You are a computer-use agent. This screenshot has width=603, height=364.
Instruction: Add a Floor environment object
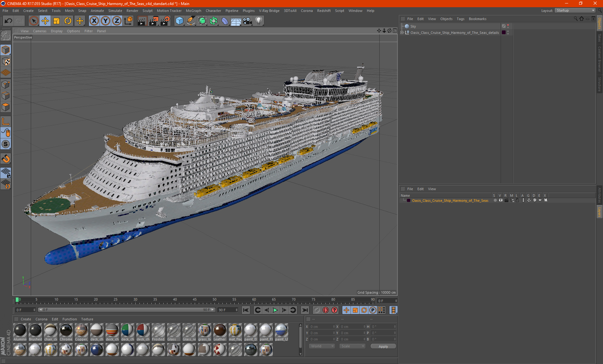tap(236, 21)
